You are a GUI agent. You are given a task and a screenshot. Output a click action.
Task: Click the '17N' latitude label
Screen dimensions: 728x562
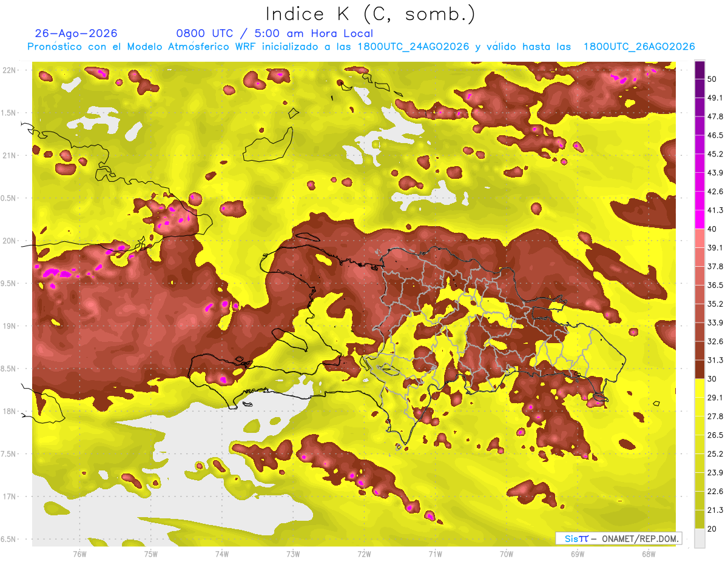[9, 497]
